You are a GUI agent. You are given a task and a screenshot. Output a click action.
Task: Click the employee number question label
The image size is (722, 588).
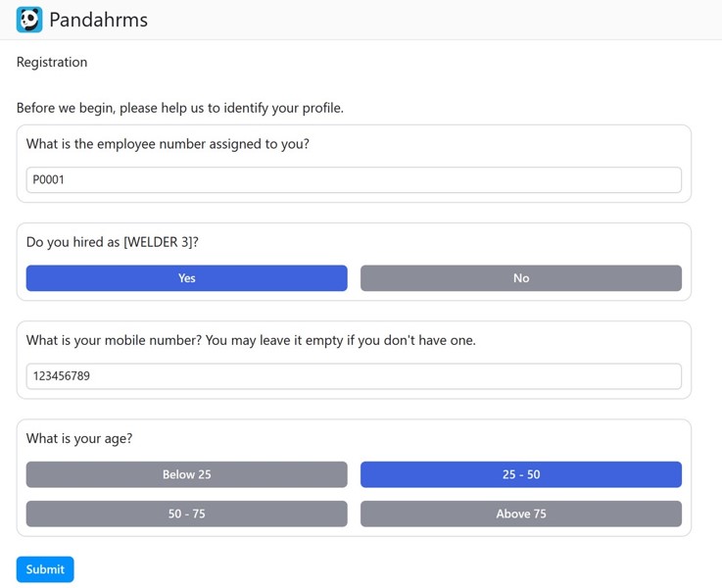click(168, 144)
